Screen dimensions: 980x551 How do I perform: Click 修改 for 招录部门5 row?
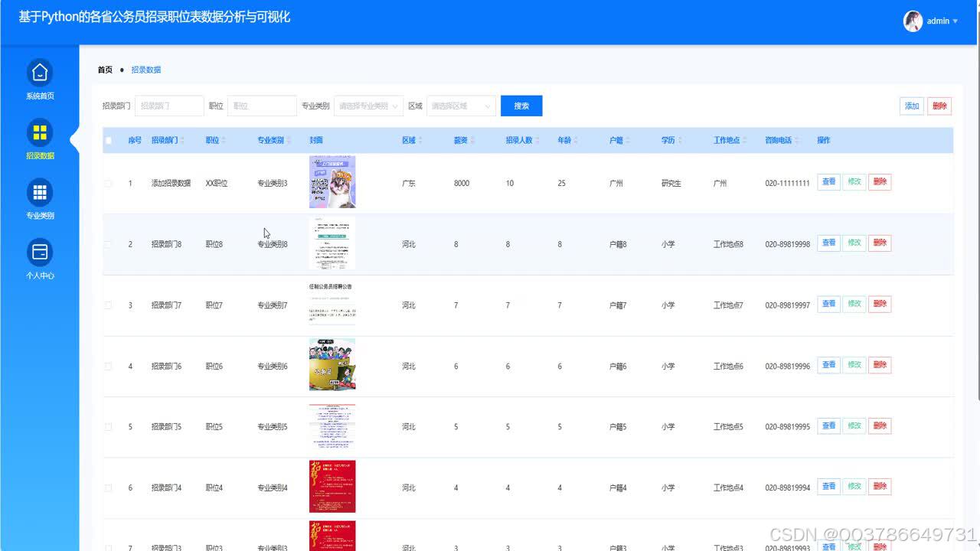[854, 426]
